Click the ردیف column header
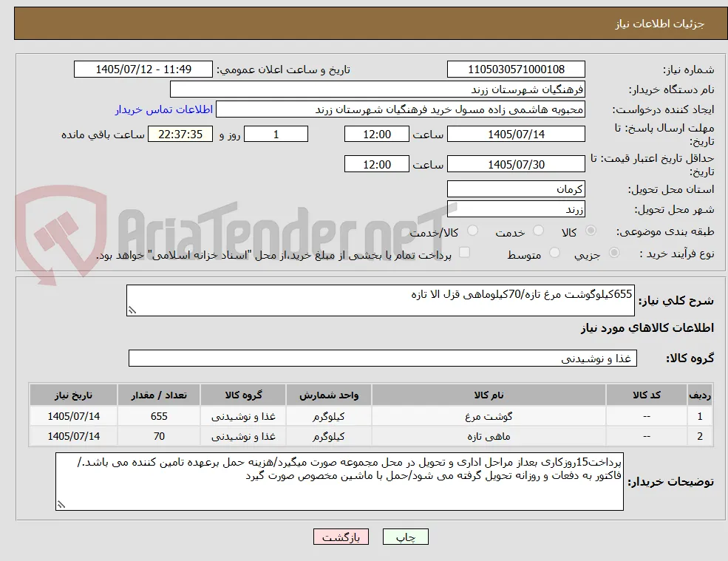The image size is (728, 561). [x=700, y=395]
